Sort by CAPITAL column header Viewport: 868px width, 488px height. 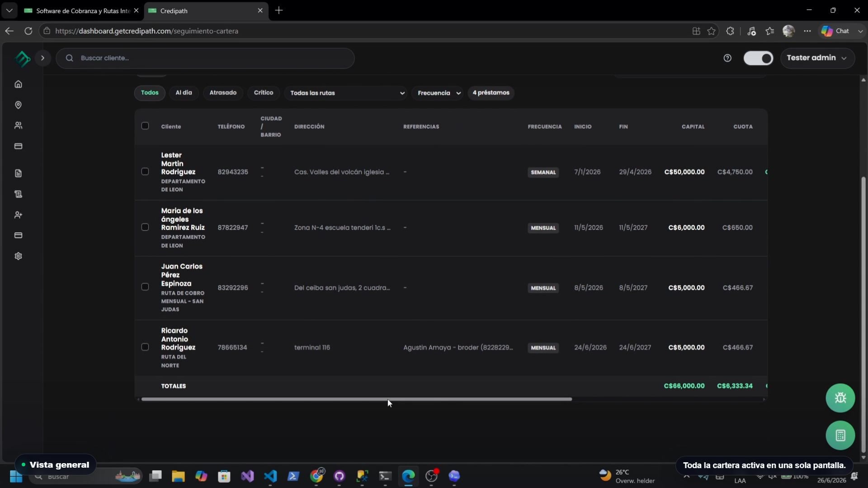pyautogui.click(x=693, y=127)
